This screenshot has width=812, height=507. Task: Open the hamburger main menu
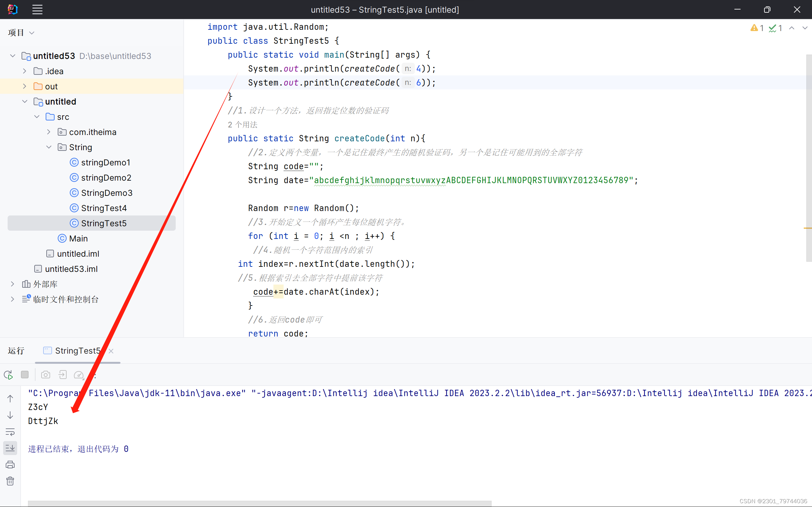point(37,10)
